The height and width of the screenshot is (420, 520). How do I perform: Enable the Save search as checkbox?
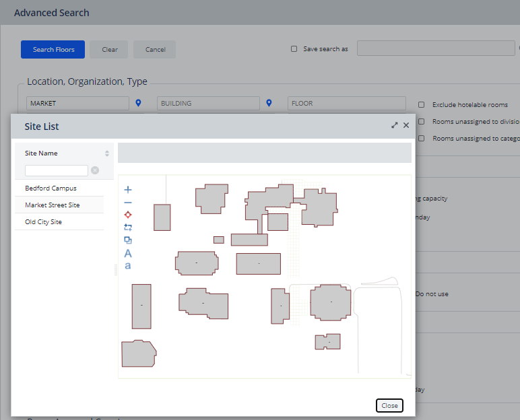pos(294,49)
